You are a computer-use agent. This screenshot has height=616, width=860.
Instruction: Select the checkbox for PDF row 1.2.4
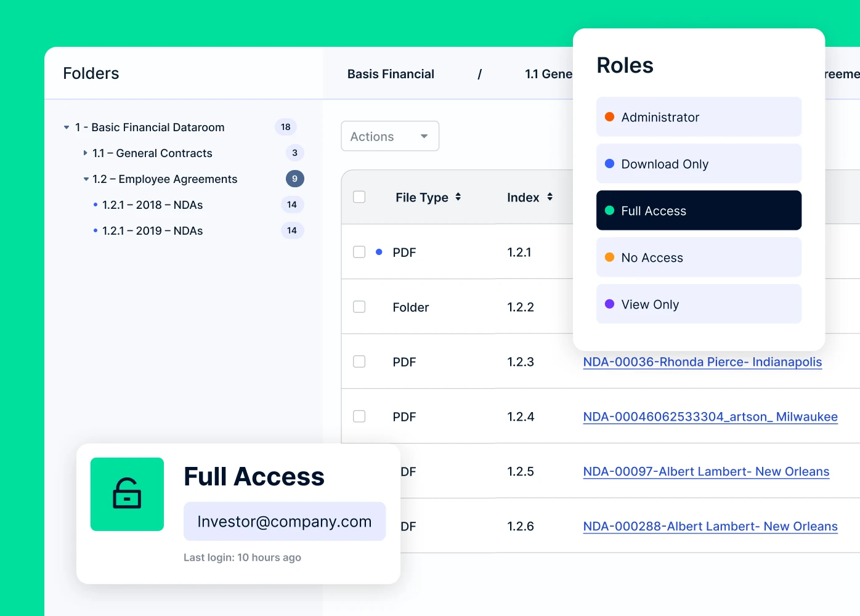[359, 416]
